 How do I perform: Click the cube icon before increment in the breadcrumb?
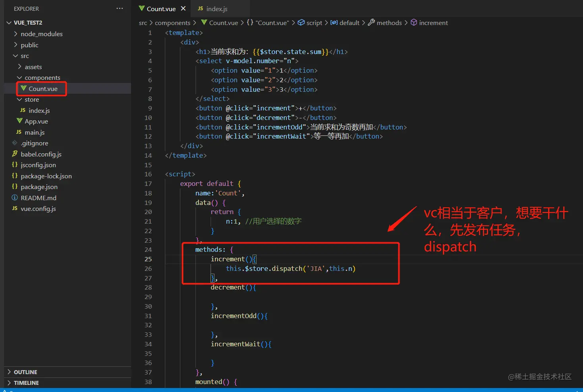click(414, 22)
